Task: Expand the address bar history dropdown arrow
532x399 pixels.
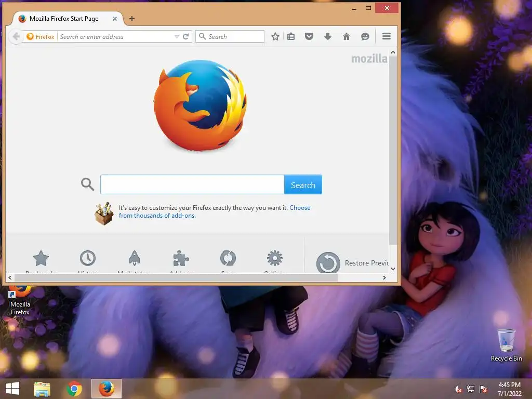Action: click(x=177, y=36)
